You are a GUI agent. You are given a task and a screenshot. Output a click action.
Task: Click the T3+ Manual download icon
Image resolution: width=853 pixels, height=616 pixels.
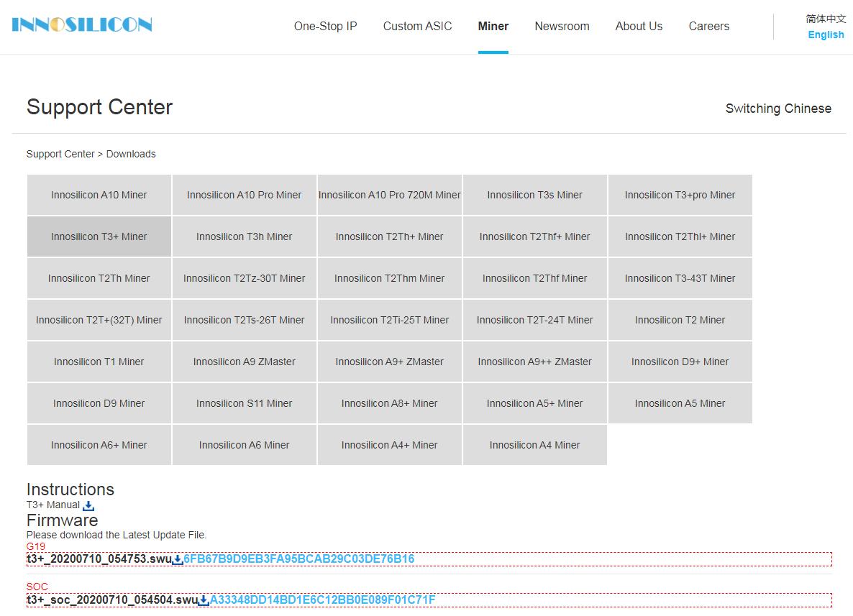point(88,506)
